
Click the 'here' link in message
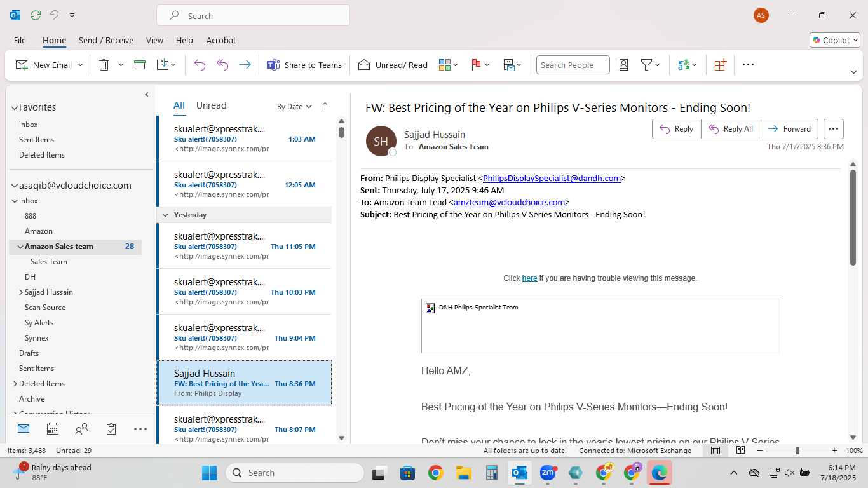coord(529,278)
